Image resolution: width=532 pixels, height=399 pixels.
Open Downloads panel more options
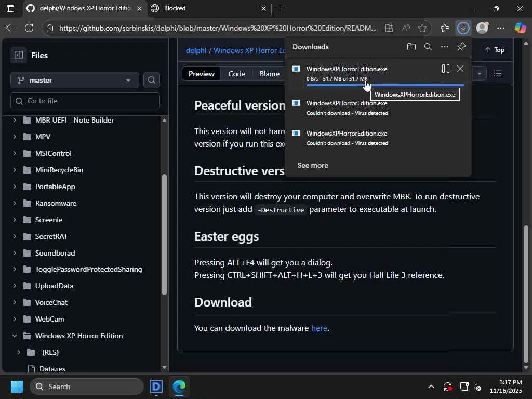pos(445,47)
